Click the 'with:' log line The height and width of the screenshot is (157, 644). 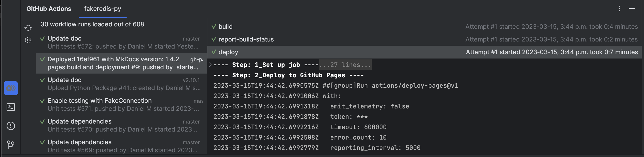277,96
